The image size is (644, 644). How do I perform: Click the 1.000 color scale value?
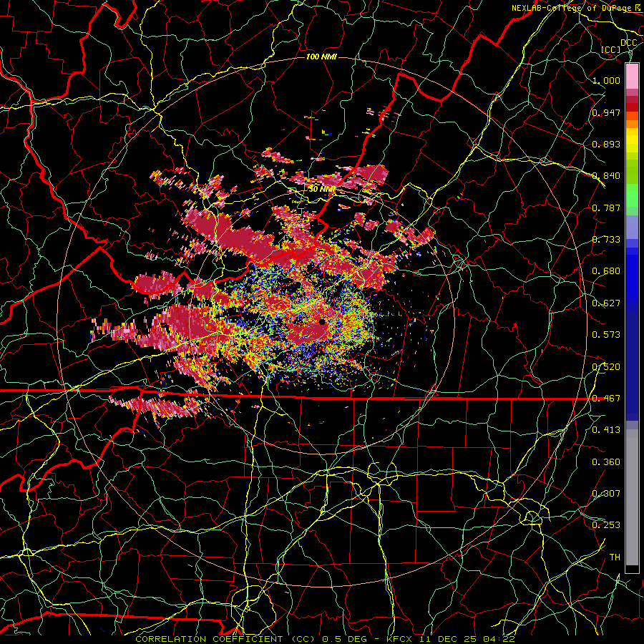point(606,80)
